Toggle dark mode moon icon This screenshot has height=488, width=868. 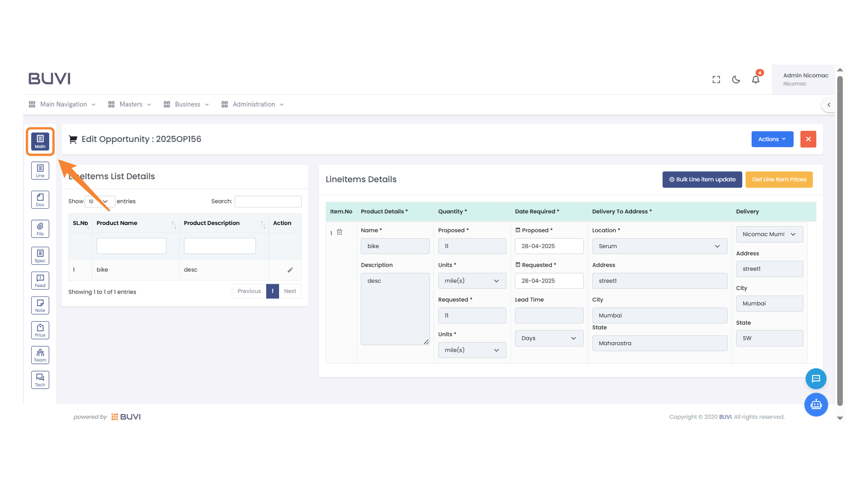pos(736,80)
